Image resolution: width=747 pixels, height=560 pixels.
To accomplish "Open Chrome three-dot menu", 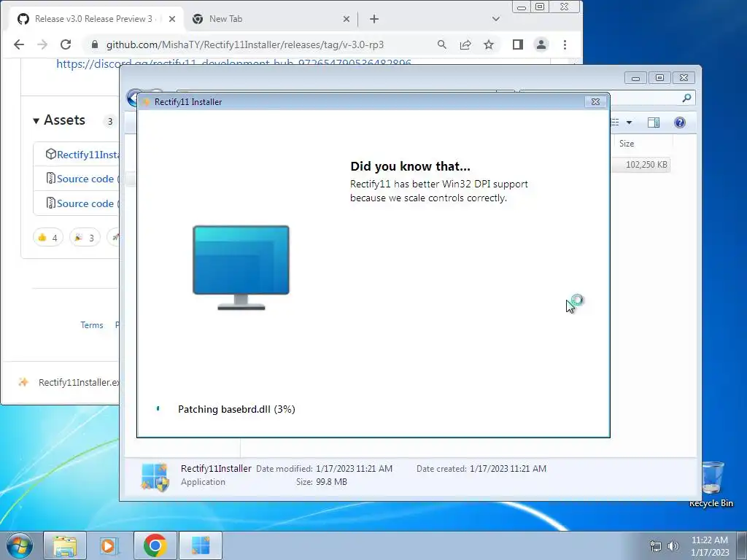I will [565, 44].
